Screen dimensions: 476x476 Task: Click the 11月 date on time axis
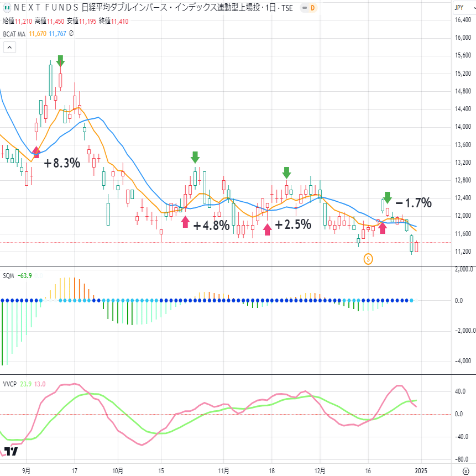point(224,471)
